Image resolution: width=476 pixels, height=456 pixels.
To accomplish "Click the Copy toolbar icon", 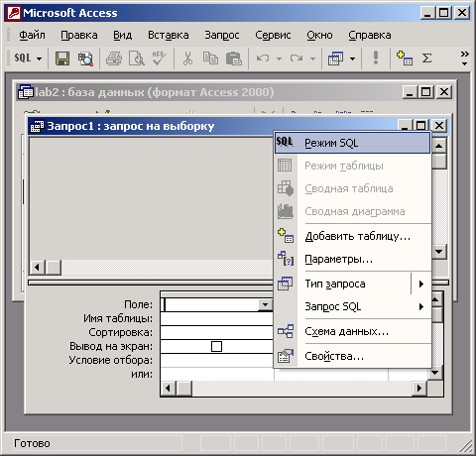I will 210,58.
